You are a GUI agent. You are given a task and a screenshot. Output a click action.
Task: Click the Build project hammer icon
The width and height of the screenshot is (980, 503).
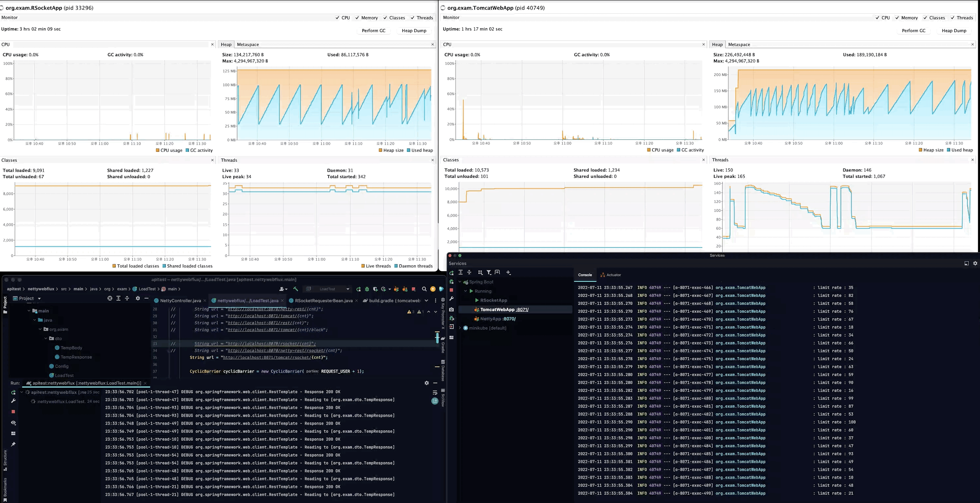pos(296,289)
